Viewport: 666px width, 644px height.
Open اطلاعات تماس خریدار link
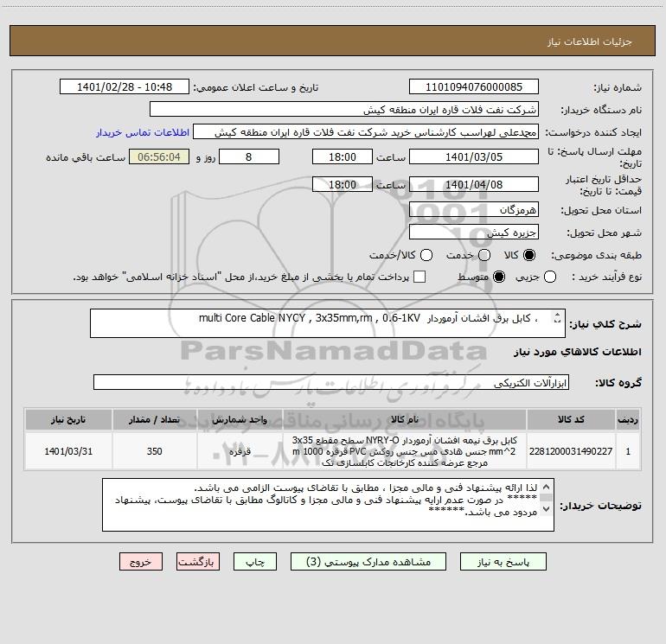tap(143, 132)
